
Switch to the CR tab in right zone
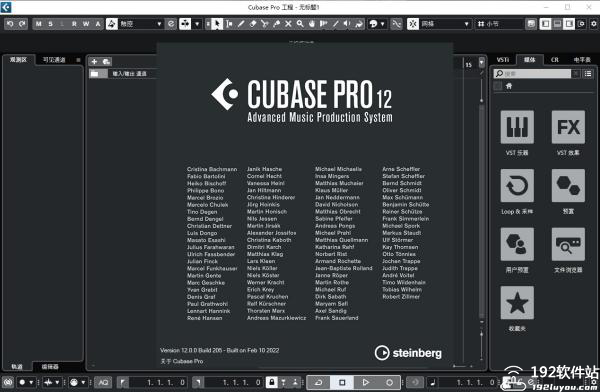(x=554, y=60)
